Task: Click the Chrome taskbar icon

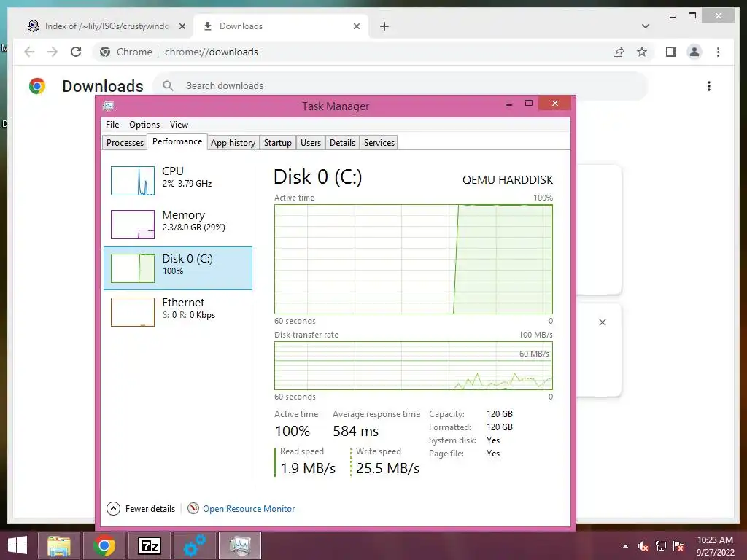Action: (104, 545)
